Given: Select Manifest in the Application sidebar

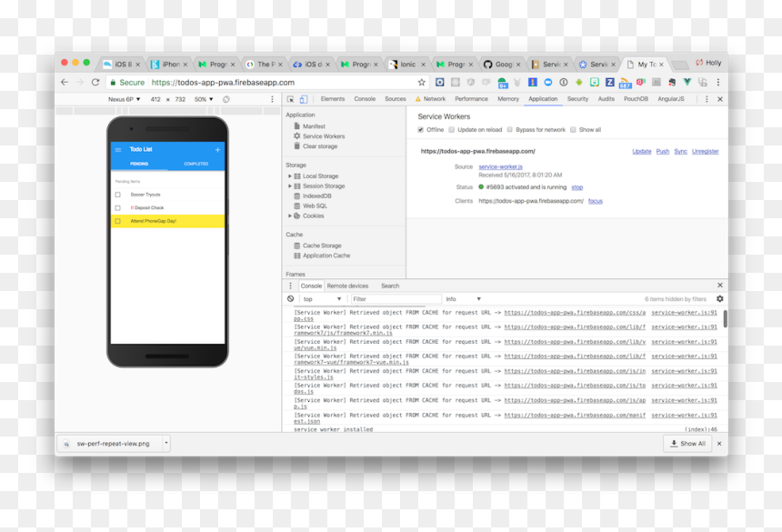Looking at the screenshot, I should click(314, 126).
